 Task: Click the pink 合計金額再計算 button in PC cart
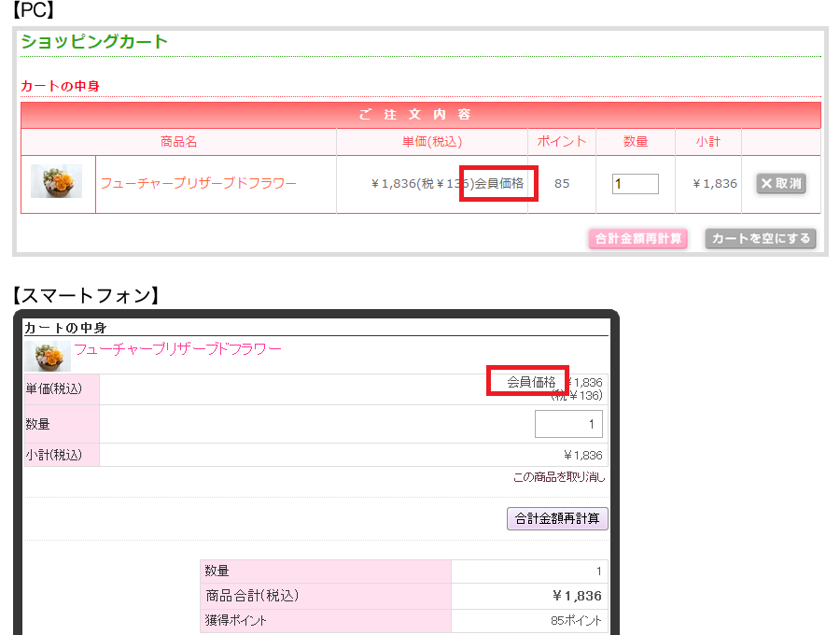click(638, 238)
